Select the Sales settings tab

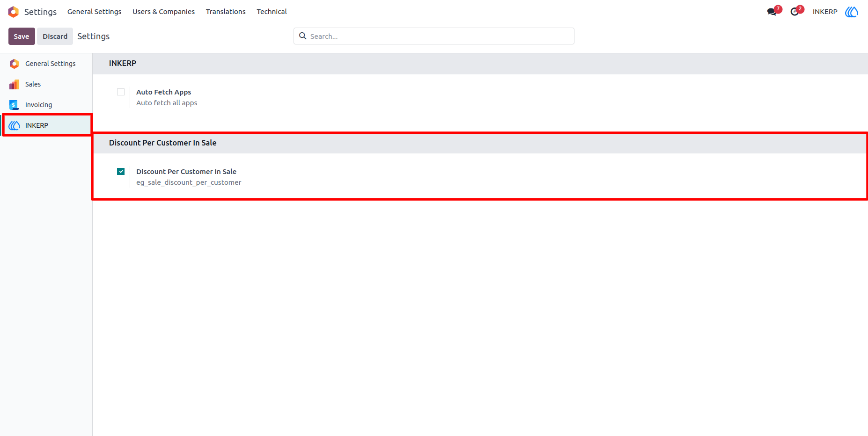[x=46, y=84]
